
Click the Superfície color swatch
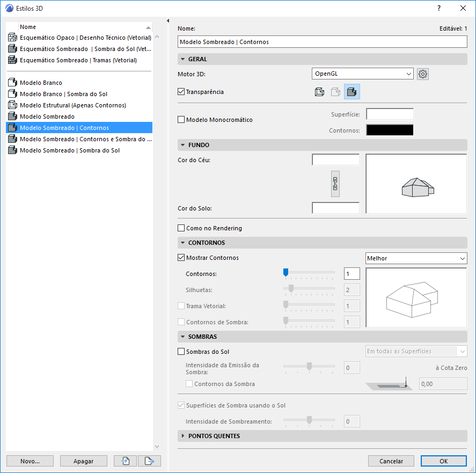coord(390,114)
